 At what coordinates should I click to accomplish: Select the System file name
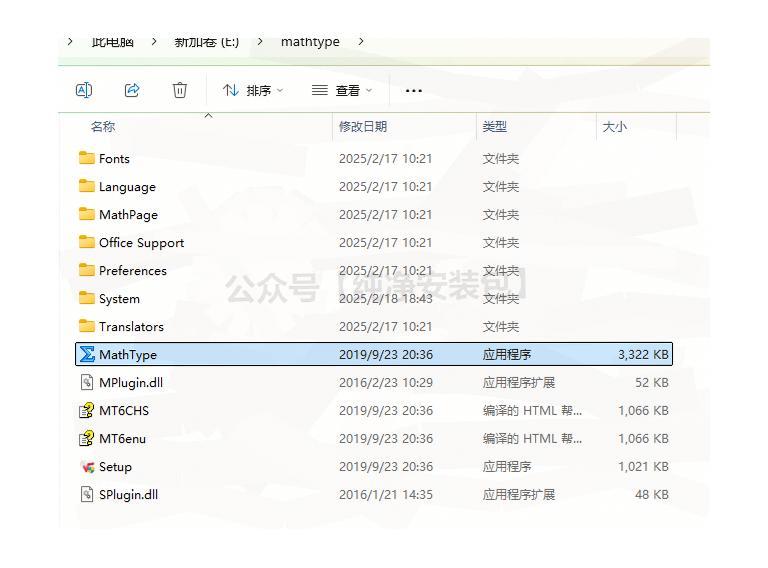click(120, 299)
